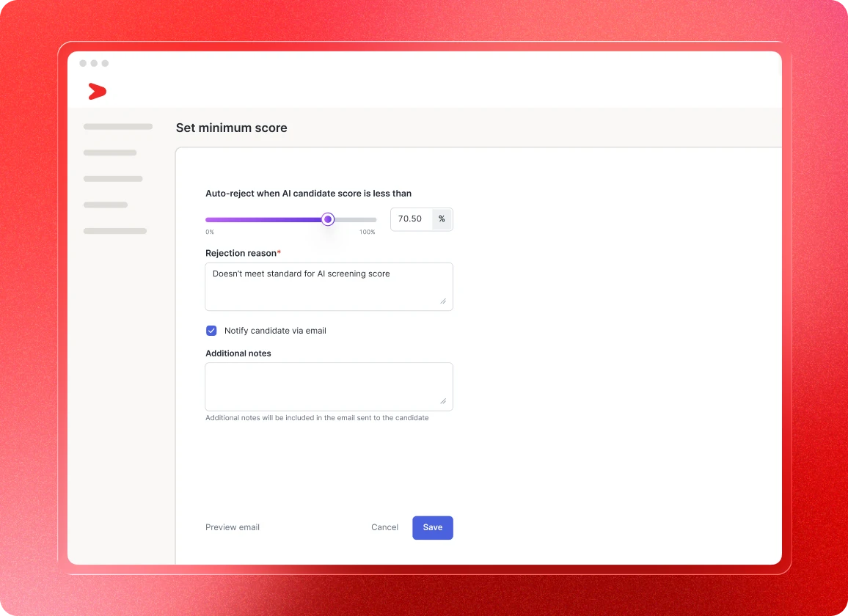Click the resize handle of the Additional notes box
848x616 pixels.
[443, 401]
